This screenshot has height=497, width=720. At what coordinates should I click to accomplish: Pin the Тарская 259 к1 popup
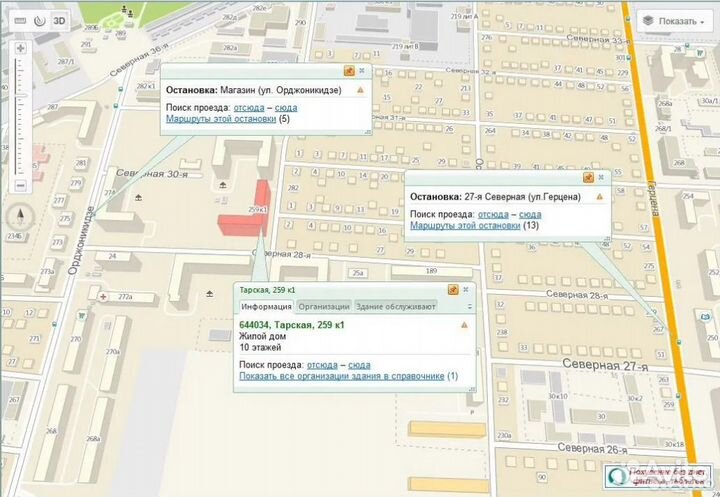(452, 289)
